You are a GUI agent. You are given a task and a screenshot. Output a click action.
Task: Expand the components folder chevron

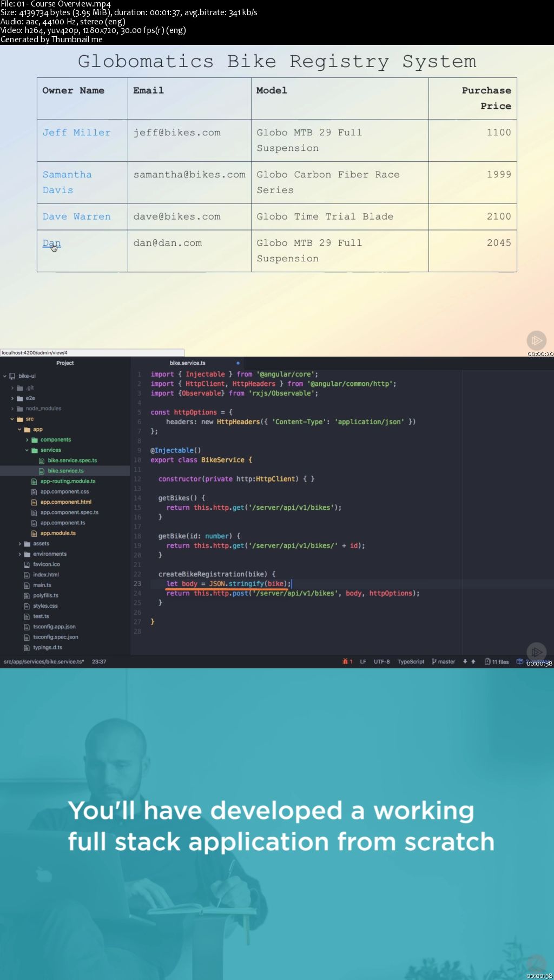point(28,440)
